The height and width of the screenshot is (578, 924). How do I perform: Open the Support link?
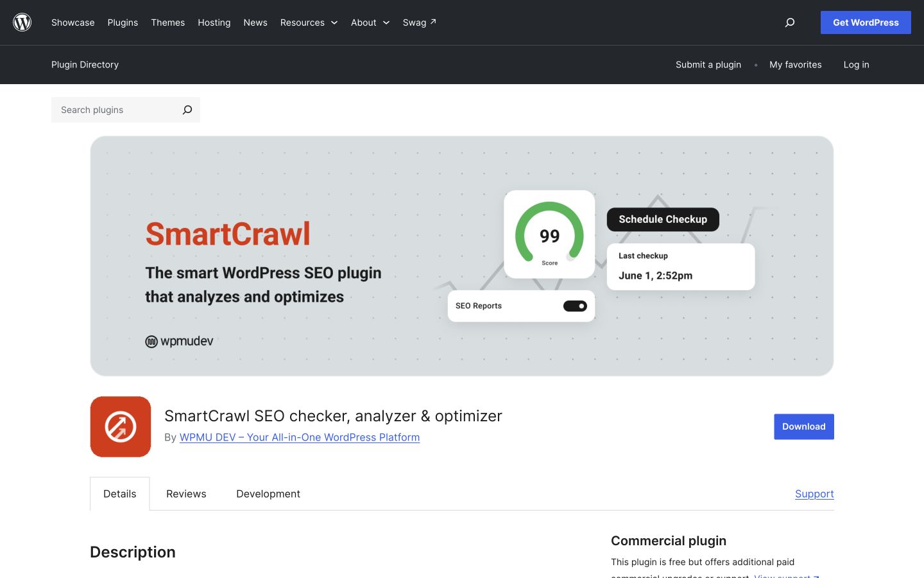tap(814, 494)
